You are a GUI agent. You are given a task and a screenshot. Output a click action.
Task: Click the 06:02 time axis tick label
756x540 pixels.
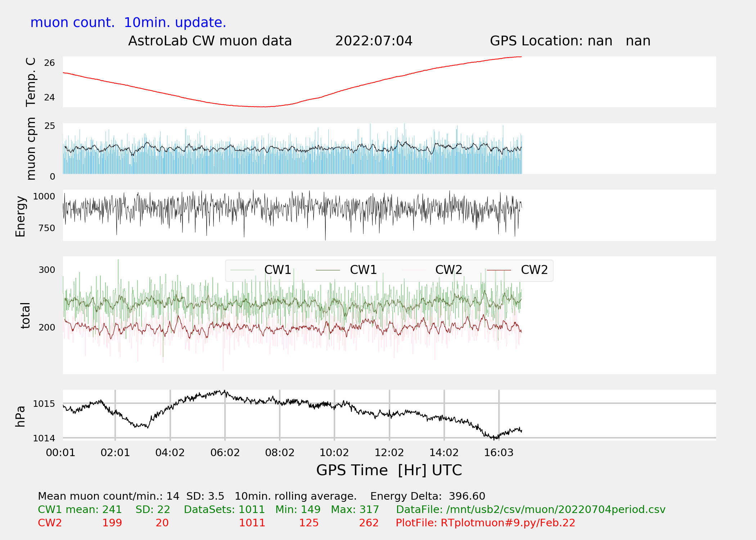225,453
